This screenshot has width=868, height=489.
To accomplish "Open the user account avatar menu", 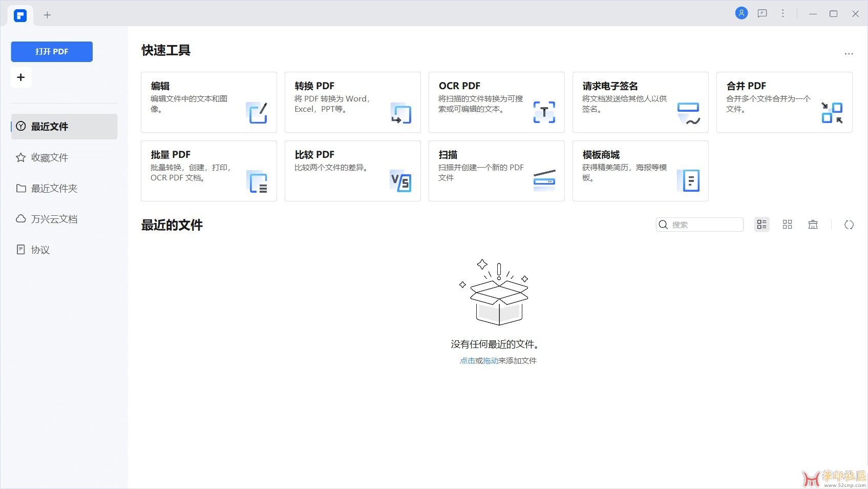I will 741,13.
